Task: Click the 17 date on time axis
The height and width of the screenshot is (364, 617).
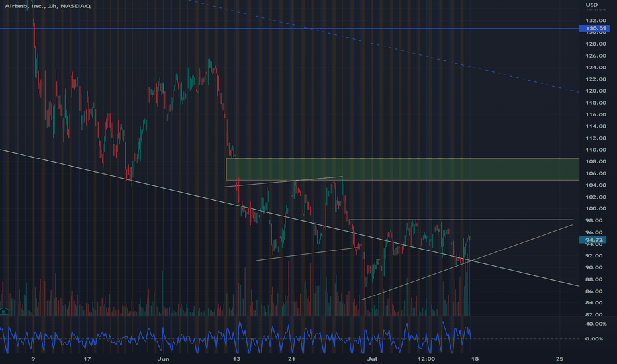Action: 87,359
